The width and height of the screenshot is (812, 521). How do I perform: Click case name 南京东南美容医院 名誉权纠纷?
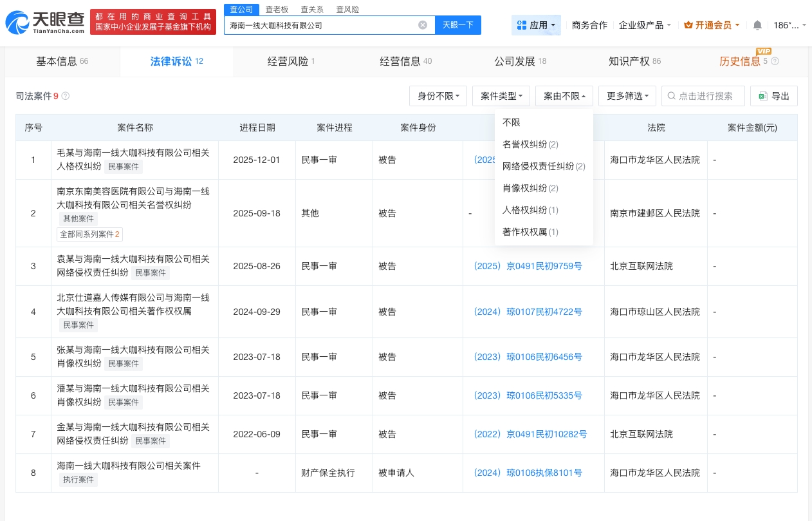point(134,198)
